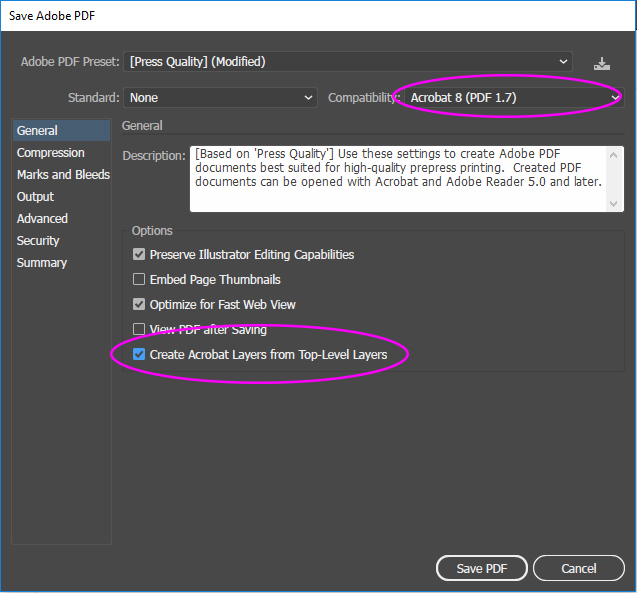
Task: Open the Marks and Bleeds section
Action: (63, 175)
